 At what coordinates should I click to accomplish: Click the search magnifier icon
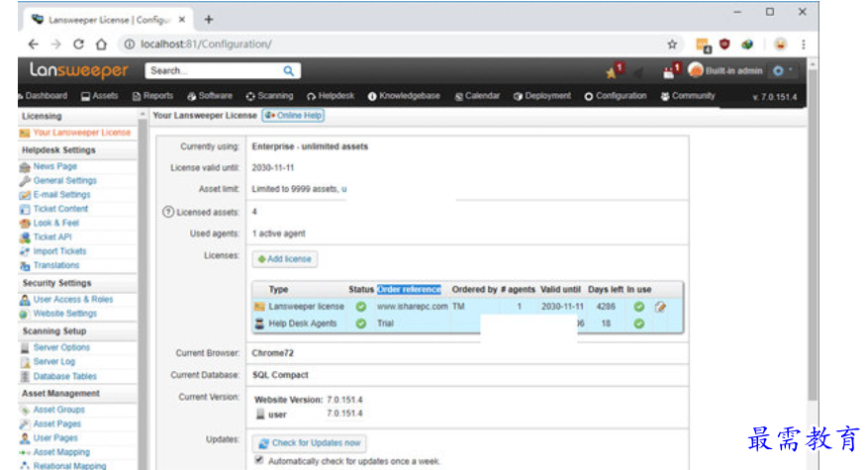289,71
